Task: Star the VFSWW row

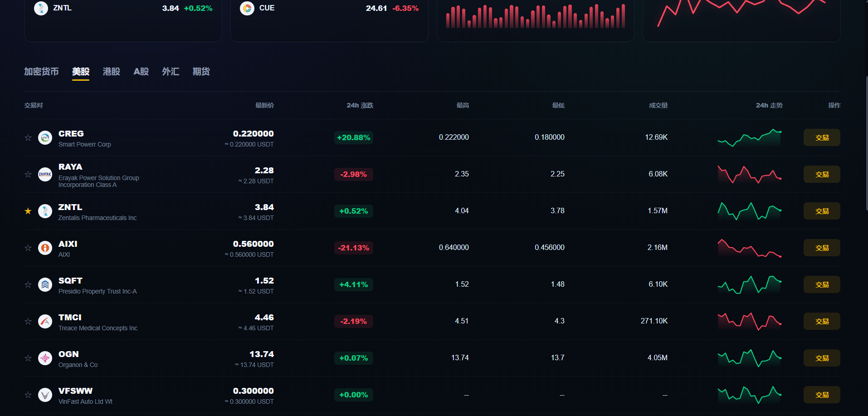Action: coord(28,395)
